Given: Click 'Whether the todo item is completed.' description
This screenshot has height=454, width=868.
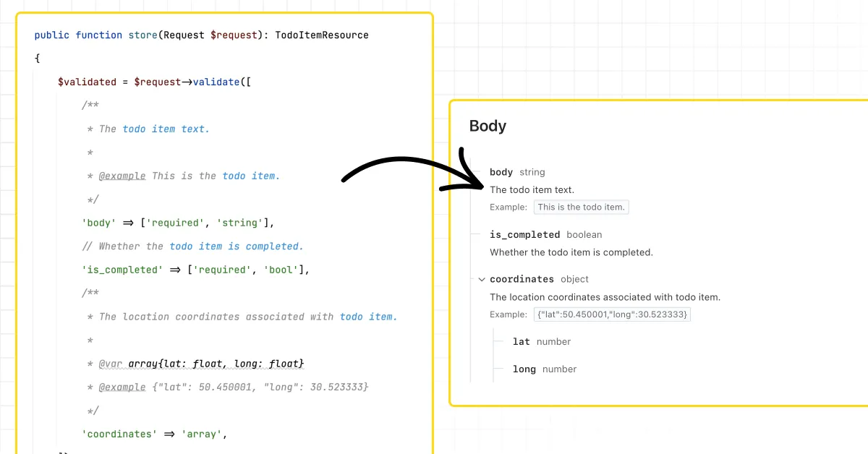Looking at the screenshot, I should 571,252.
